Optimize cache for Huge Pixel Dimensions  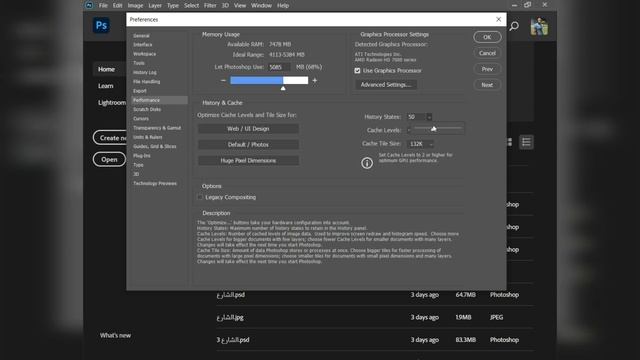point(248,160)
